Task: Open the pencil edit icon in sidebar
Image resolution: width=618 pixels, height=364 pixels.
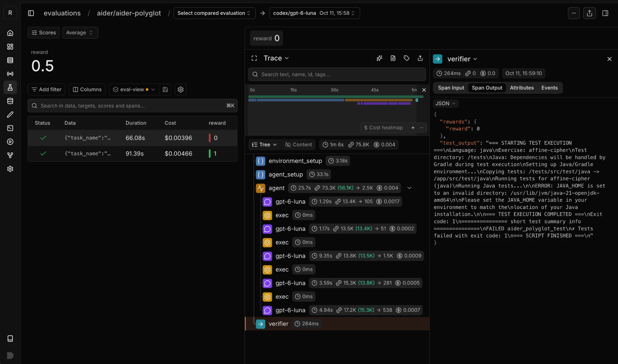Action: pos(10,115)
